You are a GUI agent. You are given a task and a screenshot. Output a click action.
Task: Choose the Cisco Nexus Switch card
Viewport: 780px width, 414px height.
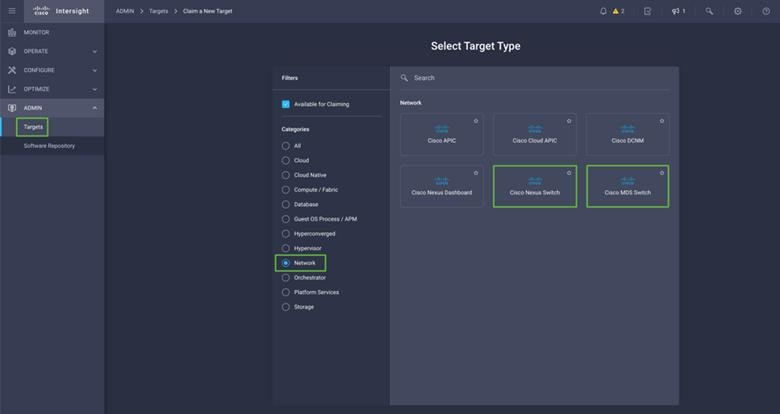[x=535, y=187]
